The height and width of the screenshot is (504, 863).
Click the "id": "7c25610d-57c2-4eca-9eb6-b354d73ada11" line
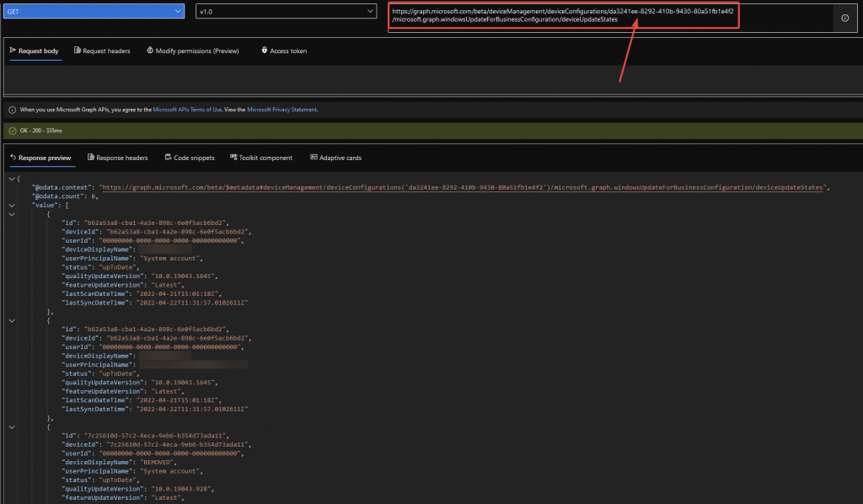point(145,436)
